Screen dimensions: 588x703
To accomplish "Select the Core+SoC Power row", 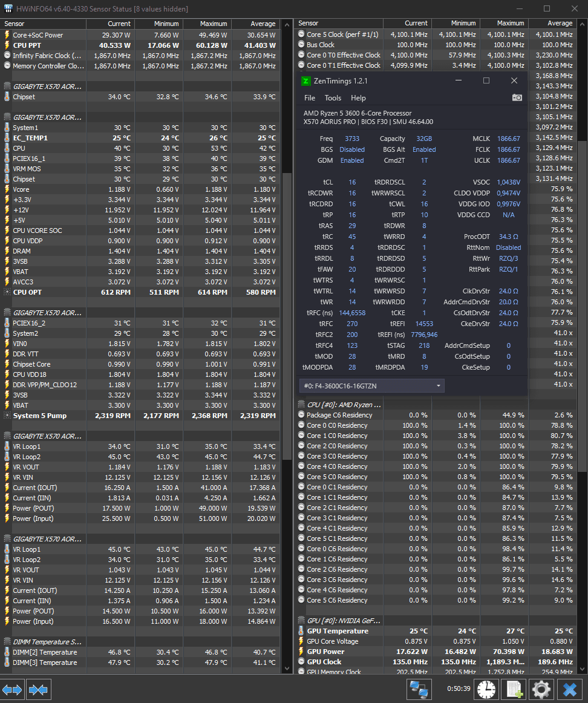I will tap(140, 35).
